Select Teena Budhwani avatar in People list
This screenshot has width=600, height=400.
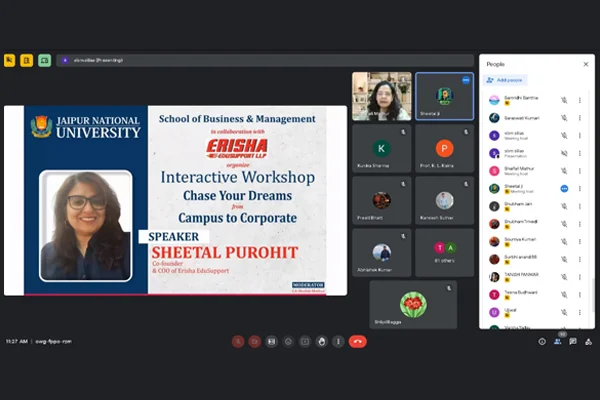494,295
